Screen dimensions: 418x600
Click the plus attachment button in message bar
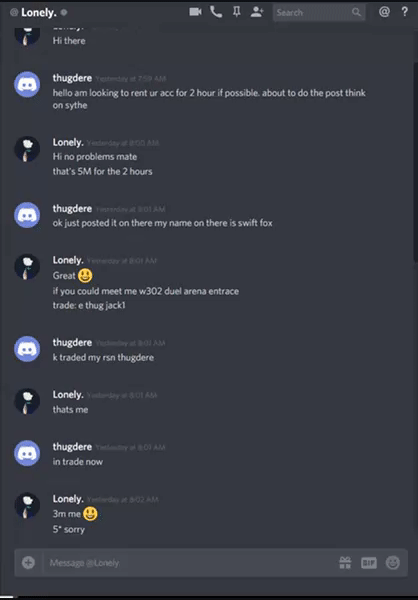(x=28, y=562)
